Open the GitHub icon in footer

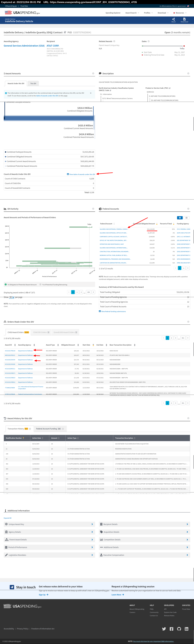179,629
